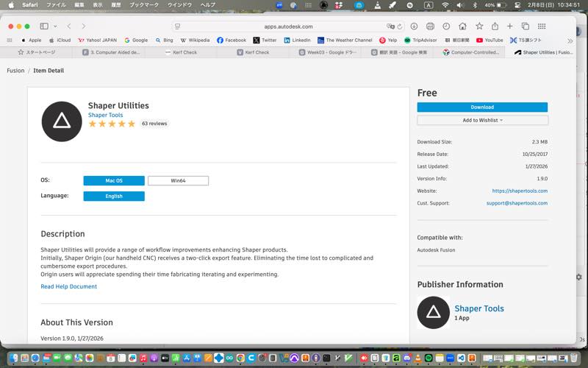
Task: Open the sidebar options dropdown chevron
Action: [x=55, y=26]
